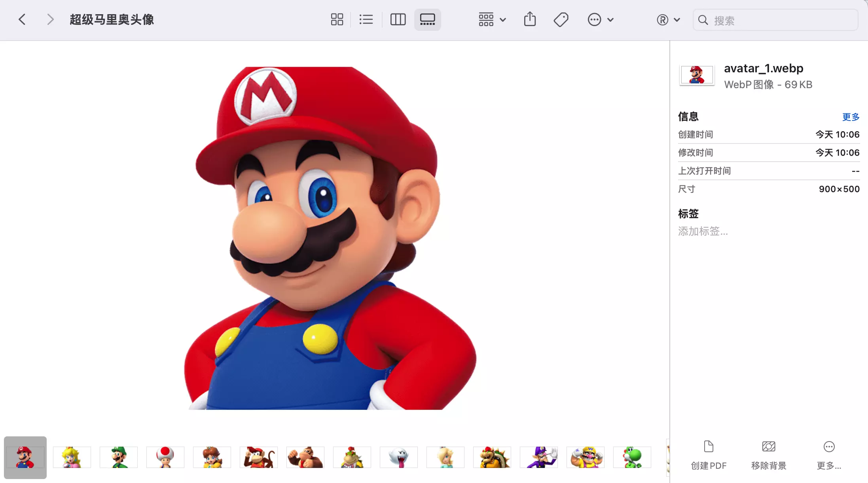The height and width of the screenshot is (483, 868).
Task: Open 更多... quick actions
Action: tap(829, 455)
